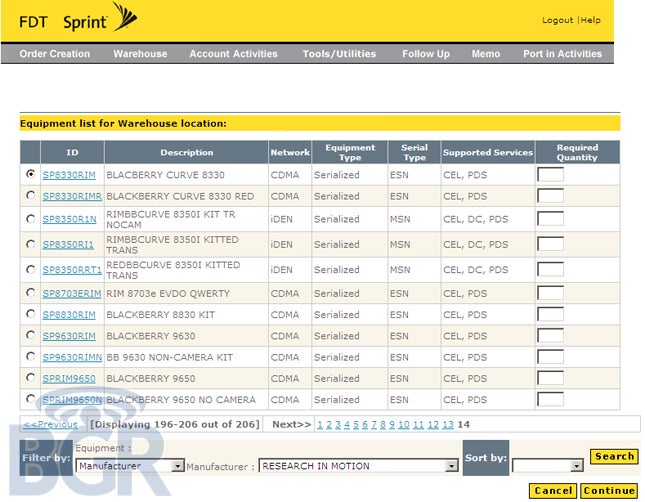Go to page 13 of results

448,424
